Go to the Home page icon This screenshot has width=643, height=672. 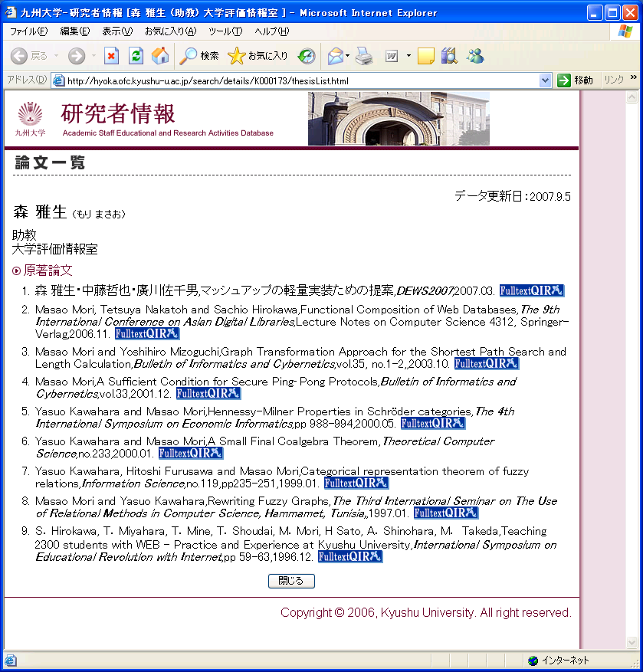[x=159, y=56]
